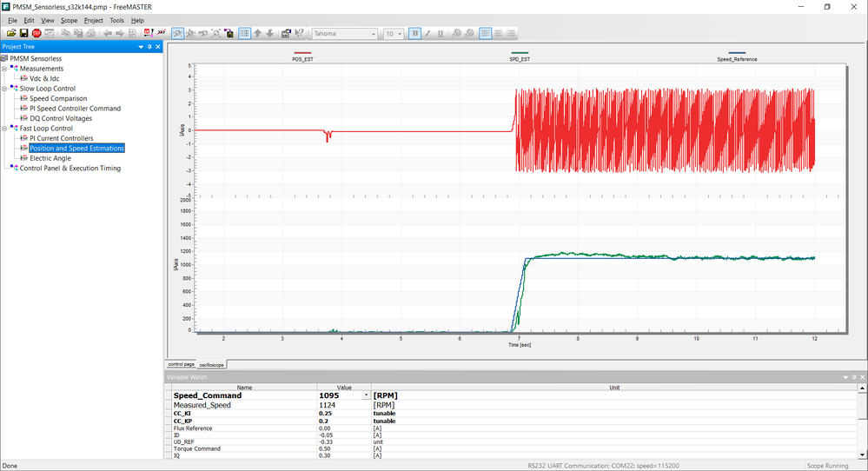Pin the Variable Watch panel

tap(854, 377)
